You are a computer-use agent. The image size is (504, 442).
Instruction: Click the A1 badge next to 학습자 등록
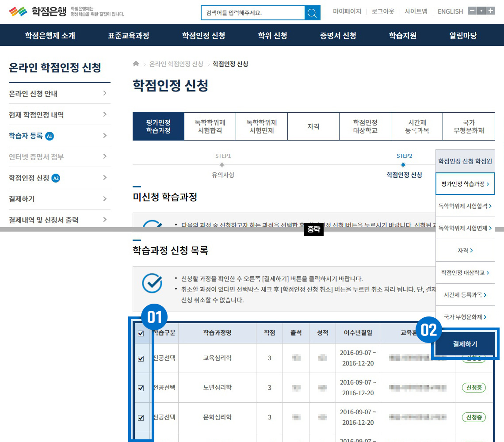(50, 136)
